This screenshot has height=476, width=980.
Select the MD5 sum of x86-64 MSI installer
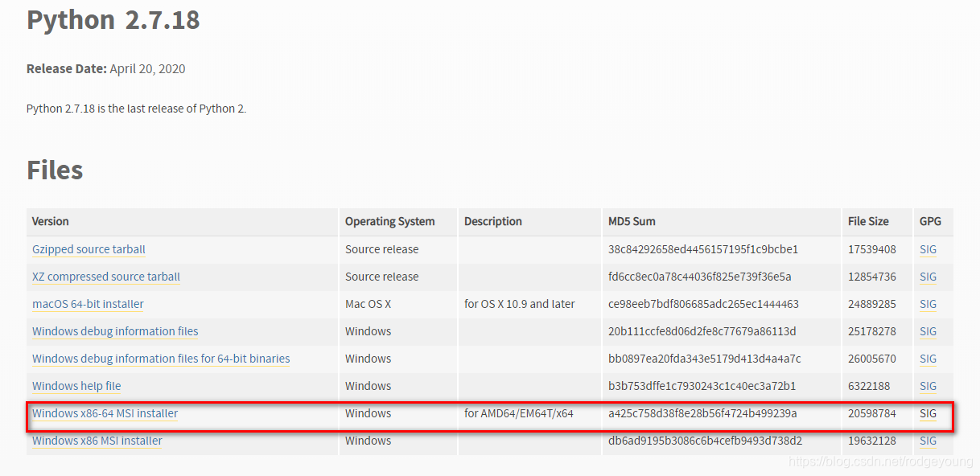click(702, 413)
